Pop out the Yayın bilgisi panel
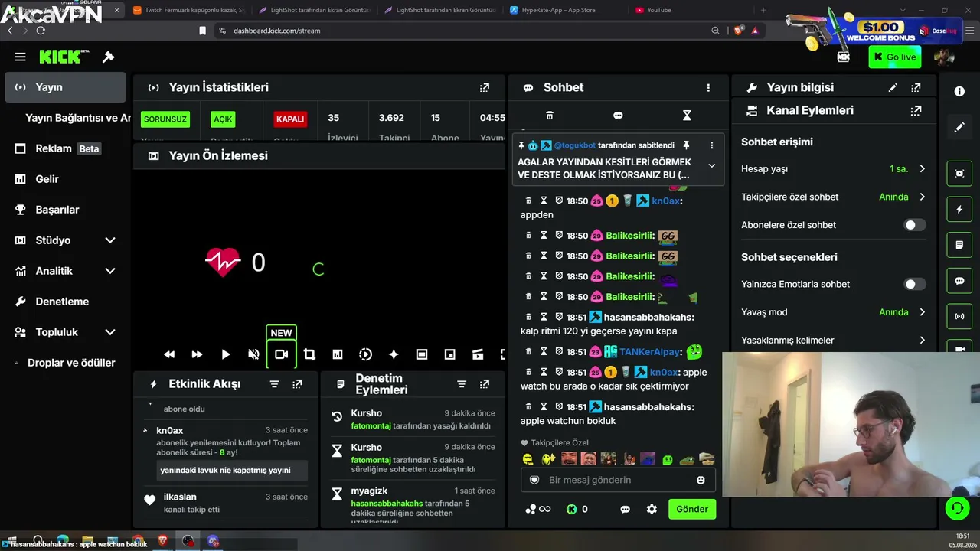 click(x=916, y=87)
